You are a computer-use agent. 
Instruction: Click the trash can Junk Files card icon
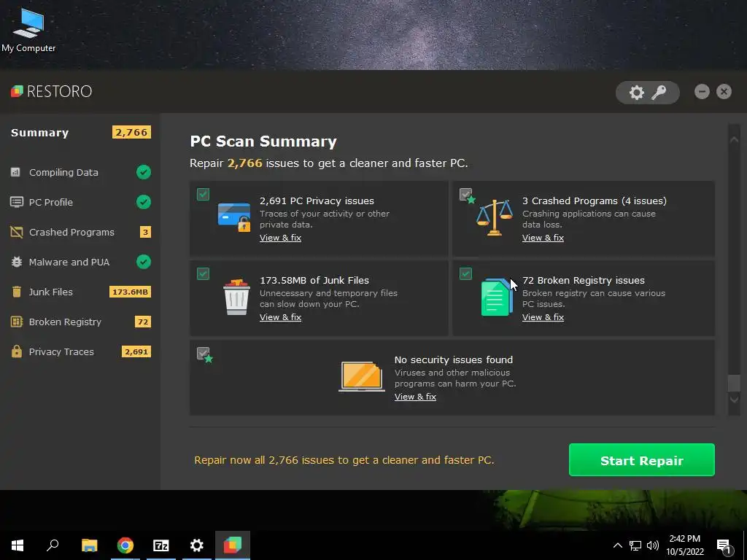(x=236, y=297)
